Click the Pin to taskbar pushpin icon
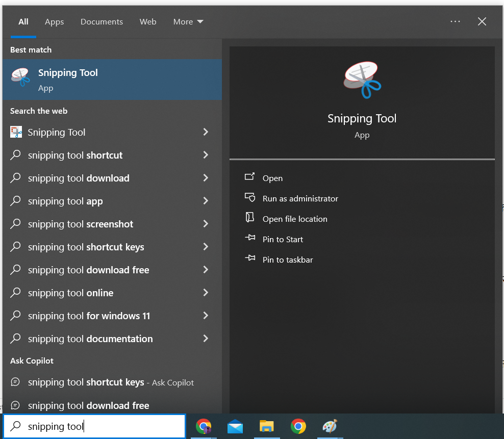504x439 pixels. 249,259
